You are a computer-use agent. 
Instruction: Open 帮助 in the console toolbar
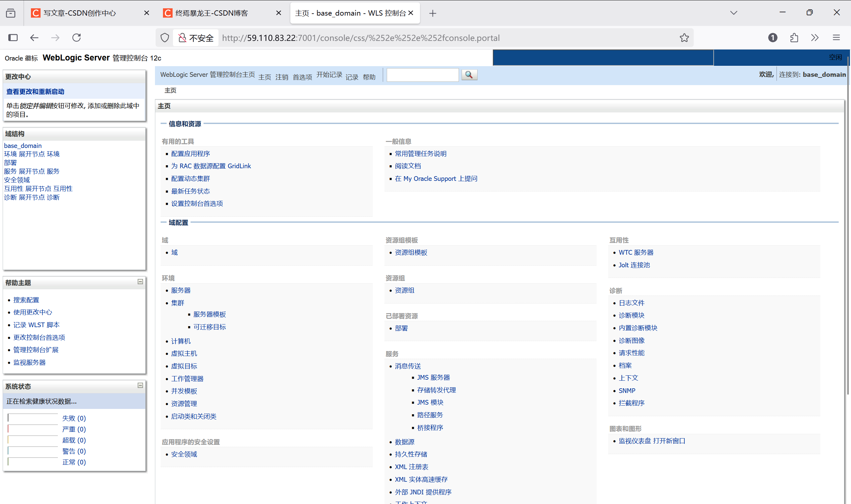[369, 77]
